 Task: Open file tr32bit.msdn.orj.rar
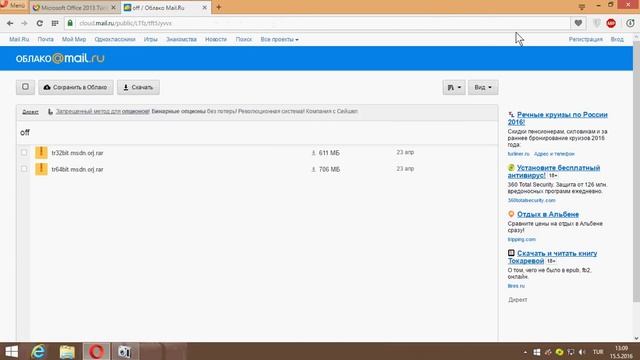click(78, 153)
